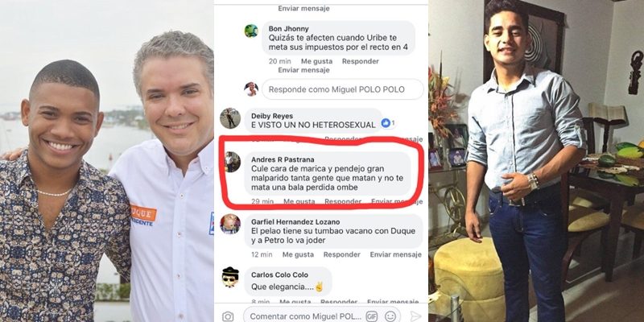Tap the send arrow icon
Viewport: 644px width, 322px height.
click(415, 316)
